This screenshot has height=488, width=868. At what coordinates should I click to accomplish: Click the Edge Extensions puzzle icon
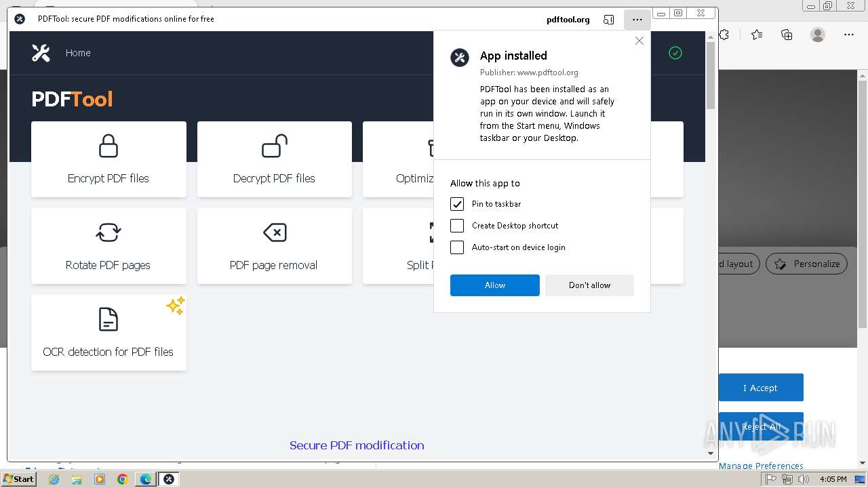click(x=724, y=35)
